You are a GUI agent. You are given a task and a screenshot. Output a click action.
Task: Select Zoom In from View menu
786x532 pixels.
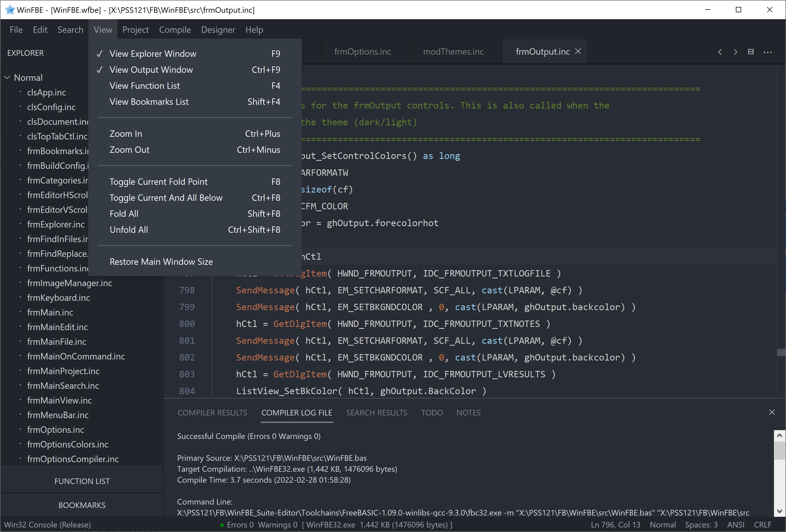click(x=125, y=134)
